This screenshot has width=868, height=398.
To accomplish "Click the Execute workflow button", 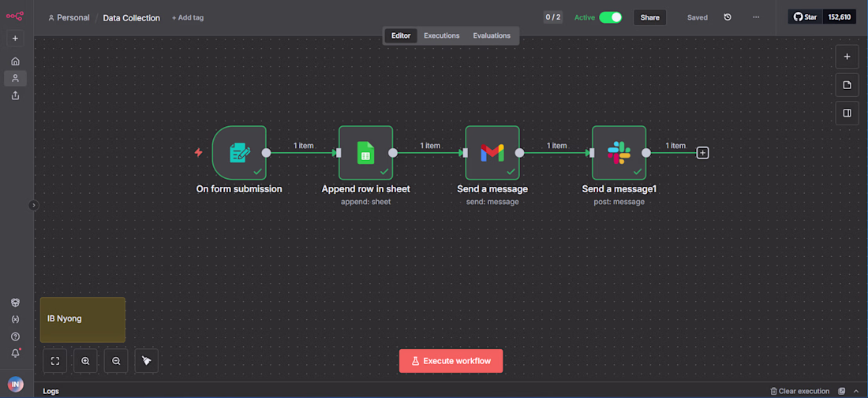I will (x=451, y=361).
